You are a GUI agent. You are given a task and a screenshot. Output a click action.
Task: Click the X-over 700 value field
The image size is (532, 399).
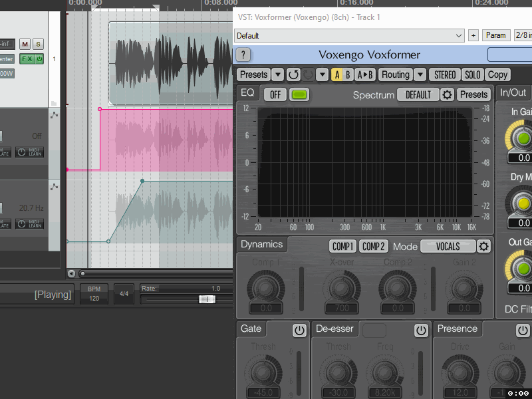pos(342,308)
